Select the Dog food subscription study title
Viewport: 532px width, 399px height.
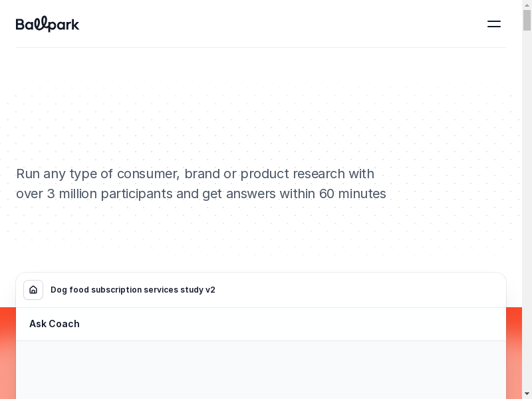click(x=132, y=290)
